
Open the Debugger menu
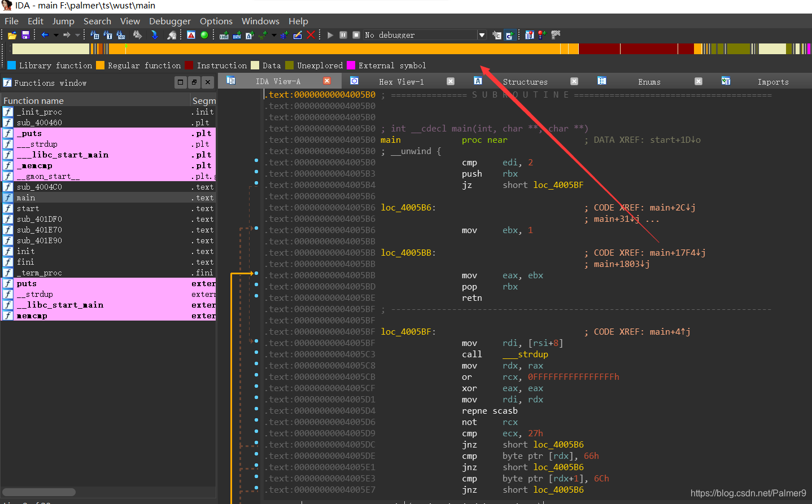[x=170, y=21]
